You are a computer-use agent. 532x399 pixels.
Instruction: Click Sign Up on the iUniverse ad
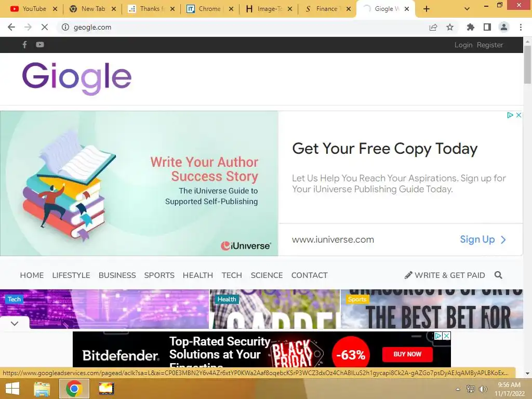tap(483, 240)
